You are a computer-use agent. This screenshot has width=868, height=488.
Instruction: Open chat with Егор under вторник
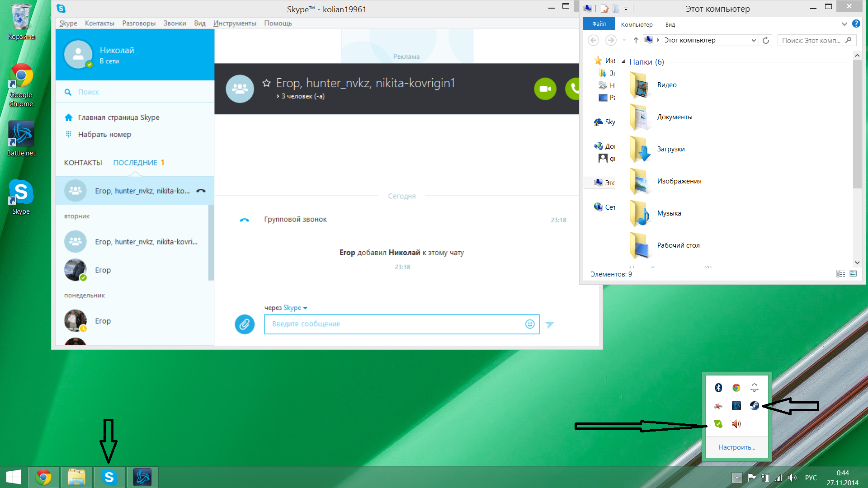(x=132, y=270)
